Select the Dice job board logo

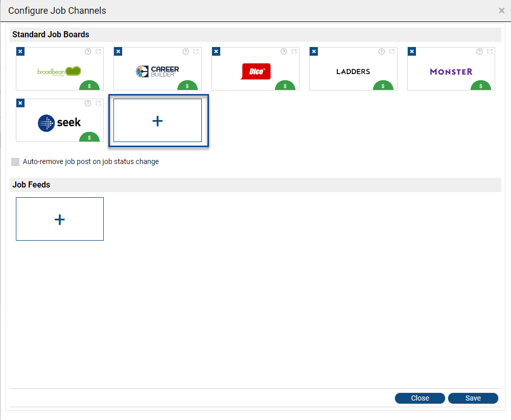pyautogui.click(x=255, y=72)
